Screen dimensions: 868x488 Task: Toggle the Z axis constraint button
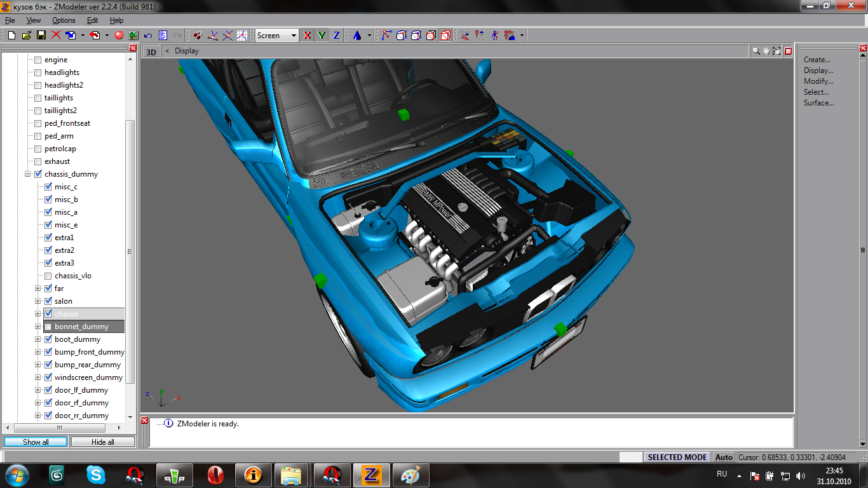pos(336,36)
